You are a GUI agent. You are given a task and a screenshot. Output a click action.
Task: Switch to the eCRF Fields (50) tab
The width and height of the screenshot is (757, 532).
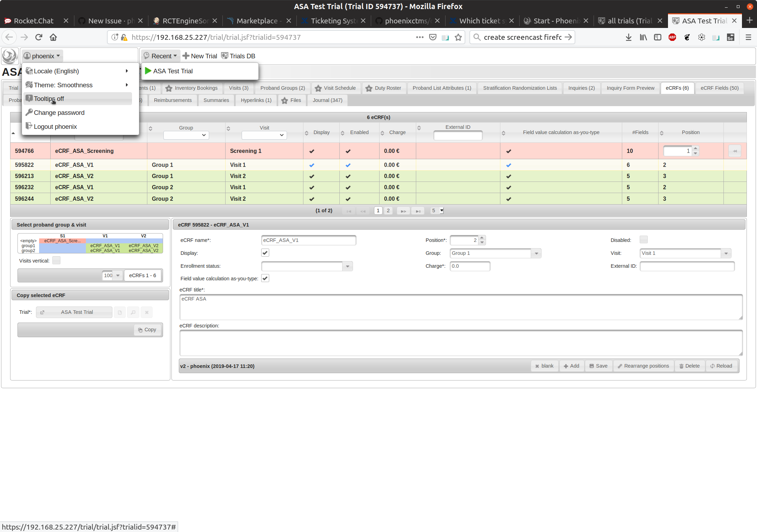pos(719,88)
